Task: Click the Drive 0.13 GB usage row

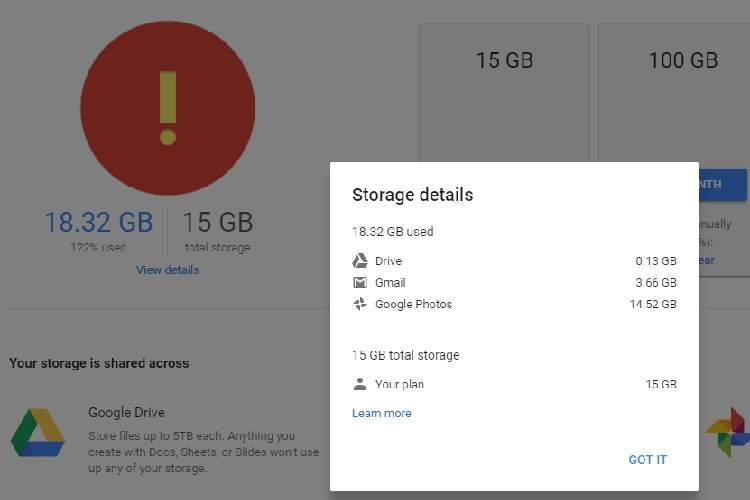Action: [x=514, y=261]
